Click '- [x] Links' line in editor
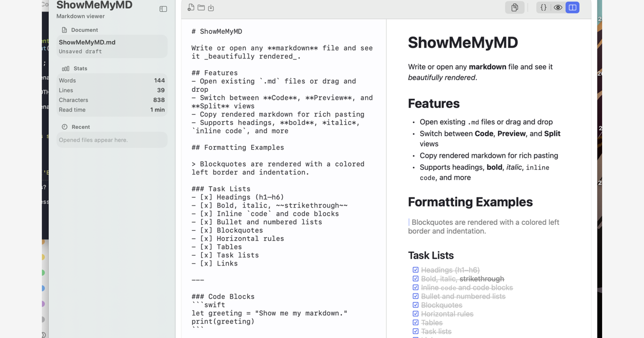The image size is (644, 338). 215,263
